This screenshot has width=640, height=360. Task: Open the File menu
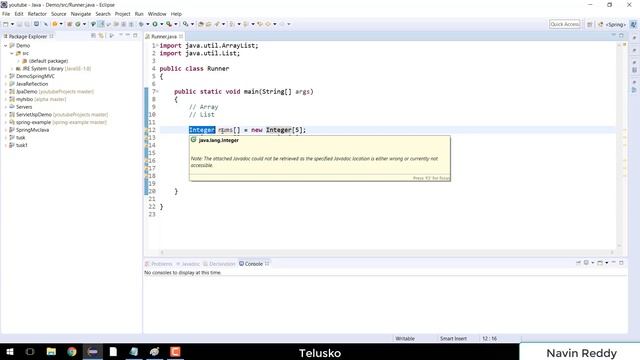pyautogui.click(x=6, y=14)
